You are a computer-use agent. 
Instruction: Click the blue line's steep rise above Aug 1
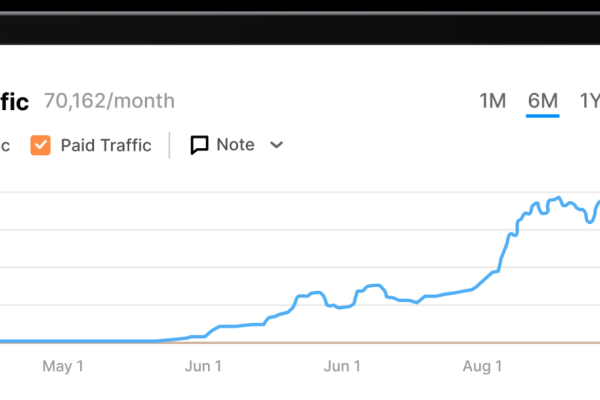[x=505, y=249]
